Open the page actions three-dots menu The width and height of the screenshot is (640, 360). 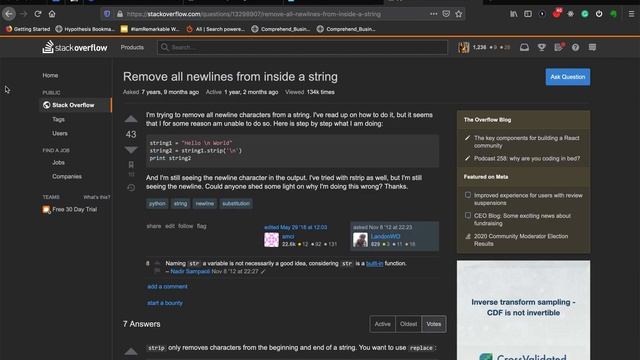coord(433,14)
